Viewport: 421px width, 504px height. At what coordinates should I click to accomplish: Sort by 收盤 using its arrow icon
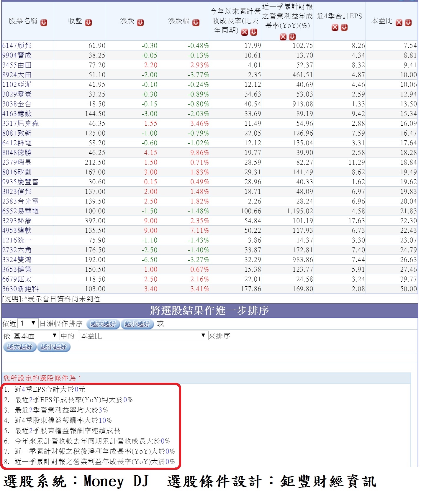click(x=89, y=23)
